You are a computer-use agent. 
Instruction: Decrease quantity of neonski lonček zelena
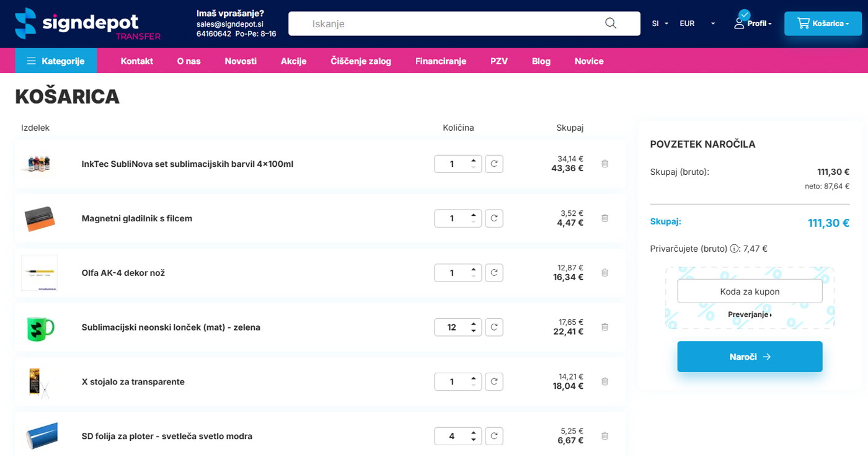coord(474,331)
